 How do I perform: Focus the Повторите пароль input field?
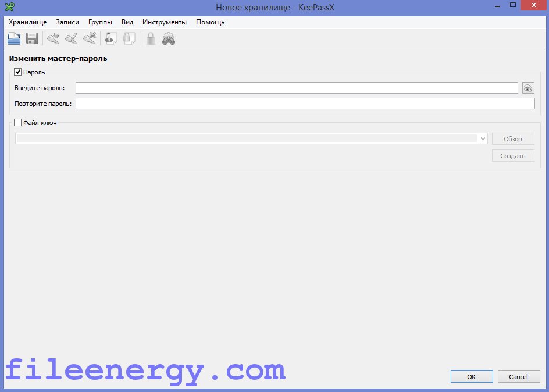click(x=305, y=104)
